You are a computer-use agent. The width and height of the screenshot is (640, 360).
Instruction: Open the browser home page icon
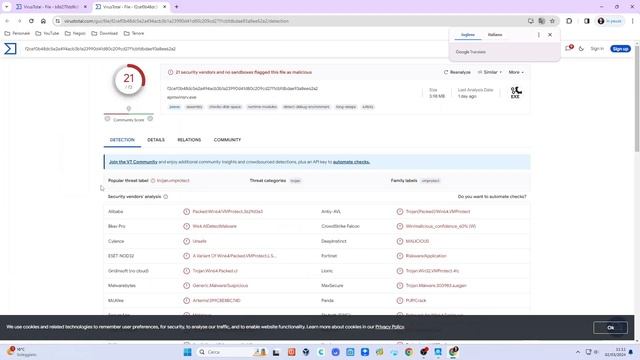[x=43, y=21]
